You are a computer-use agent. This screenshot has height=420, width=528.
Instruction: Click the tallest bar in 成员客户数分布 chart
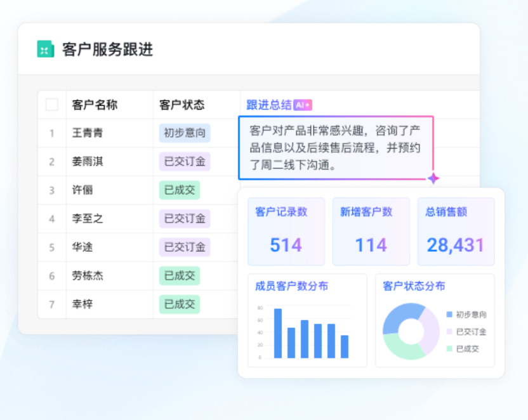[277, 333]
